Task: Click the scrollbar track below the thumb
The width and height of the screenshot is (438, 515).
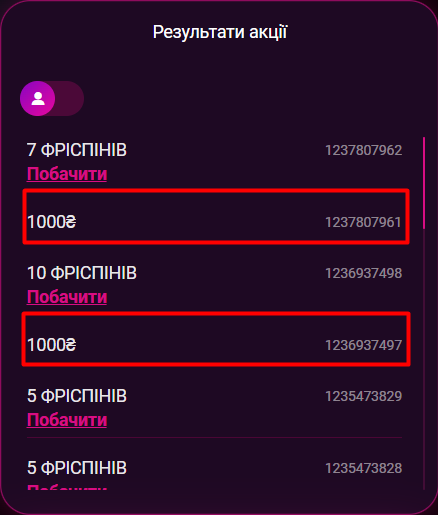Action: [424, 359]
